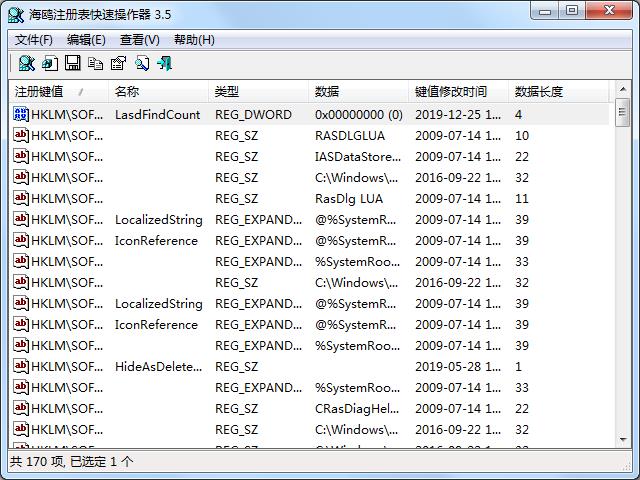640x480 pixels.
Task: Click the exit door toolbar icon
Action: [165, 64]
